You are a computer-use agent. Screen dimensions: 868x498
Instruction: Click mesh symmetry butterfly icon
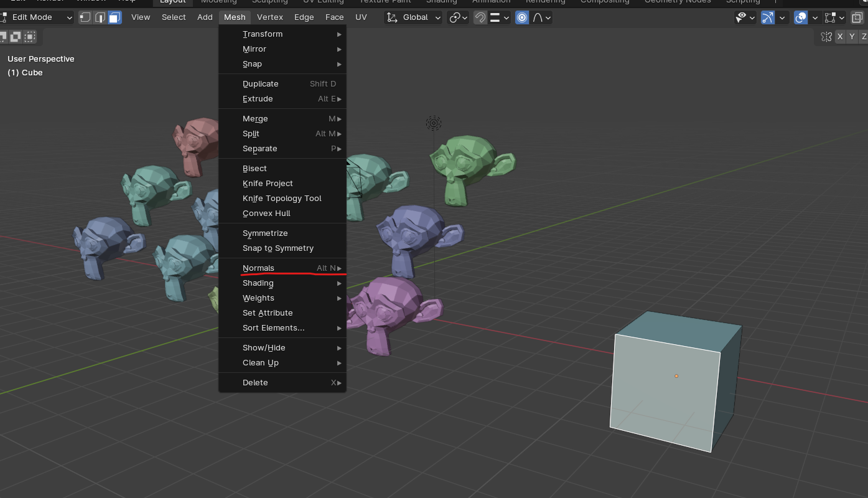[x=826, y=37]
